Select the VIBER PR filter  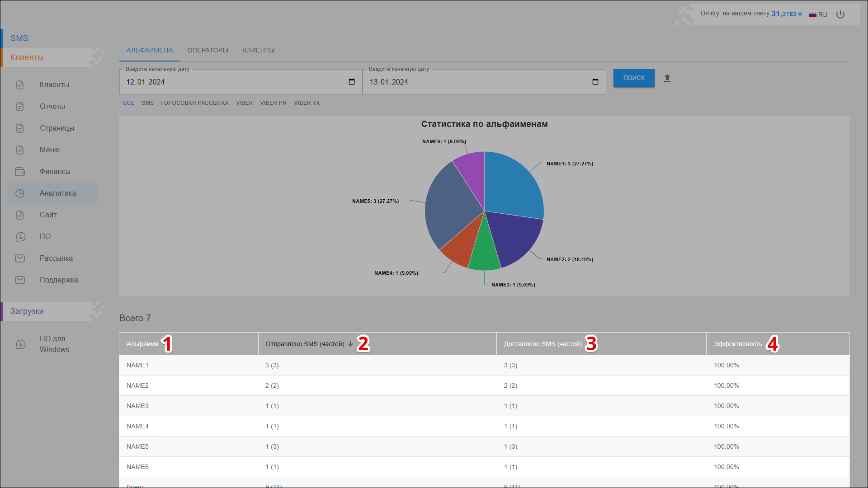(273, 103)
